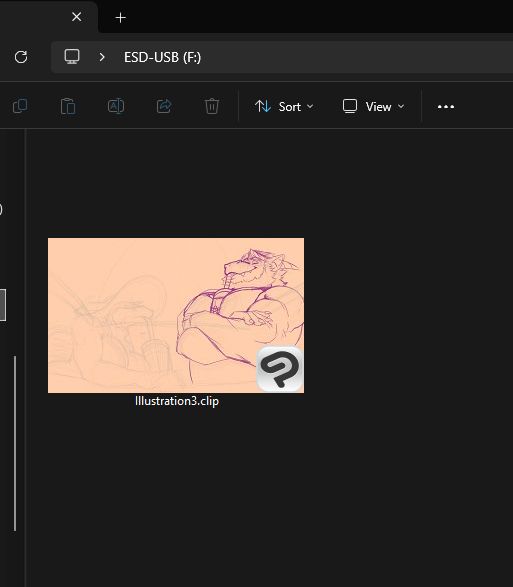Expand the breadcrumb chevron before ESD-USB

(x=102, y=57)
